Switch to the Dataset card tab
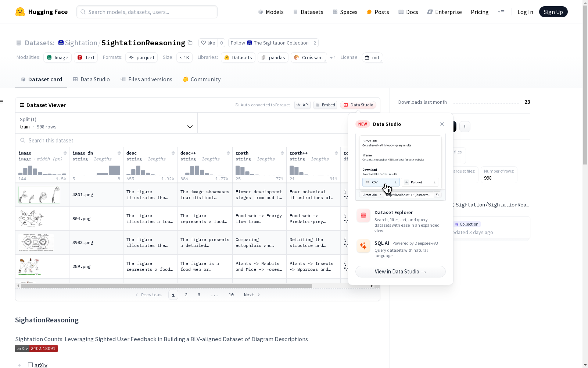 41,79
